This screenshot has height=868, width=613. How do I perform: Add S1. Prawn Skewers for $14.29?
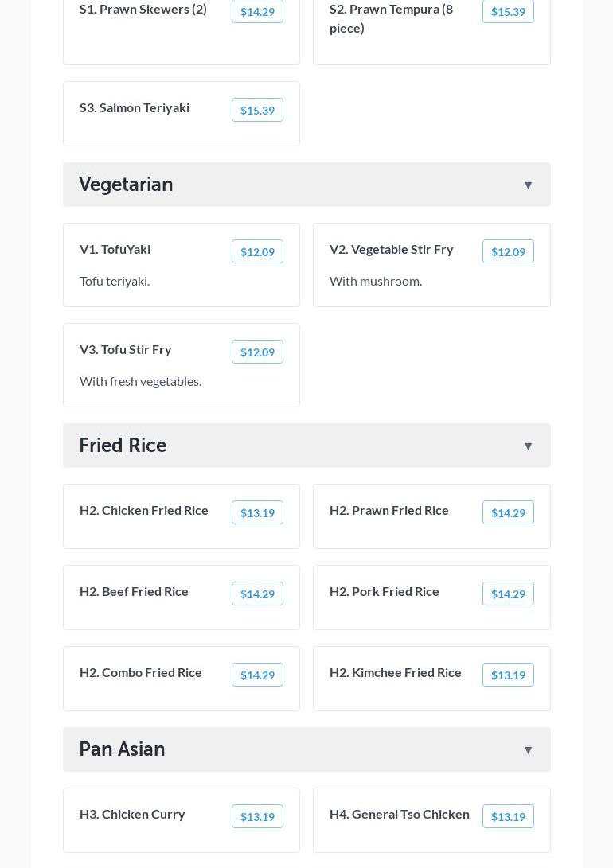257,12
